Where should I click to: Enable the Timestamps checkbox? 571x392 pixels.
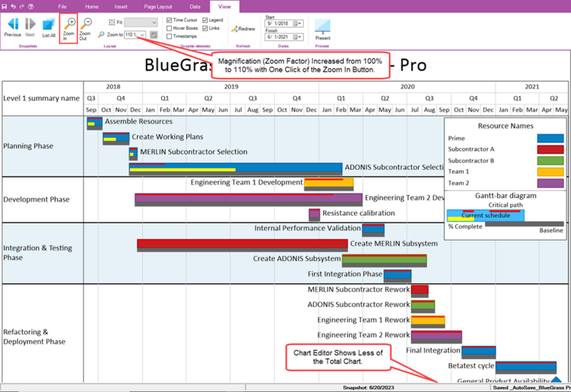169,36
